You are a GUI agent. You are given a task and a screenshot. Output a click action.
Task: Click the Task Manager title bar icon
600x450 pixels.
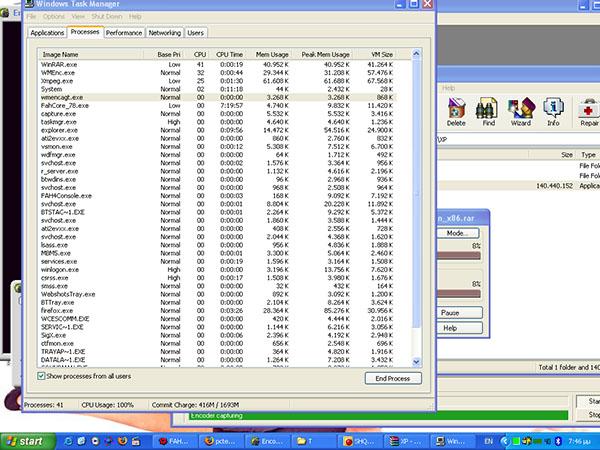coord(29,4)
